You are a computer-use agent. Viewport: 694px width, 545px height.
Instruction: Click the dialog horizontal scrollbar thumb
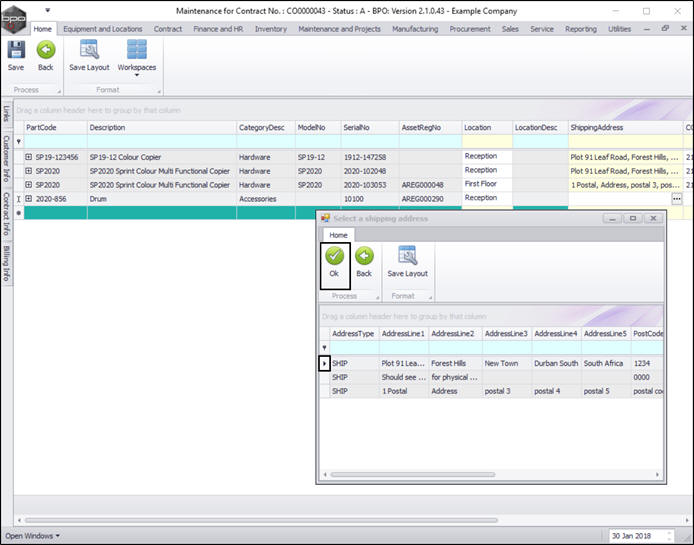click(413, 475)
